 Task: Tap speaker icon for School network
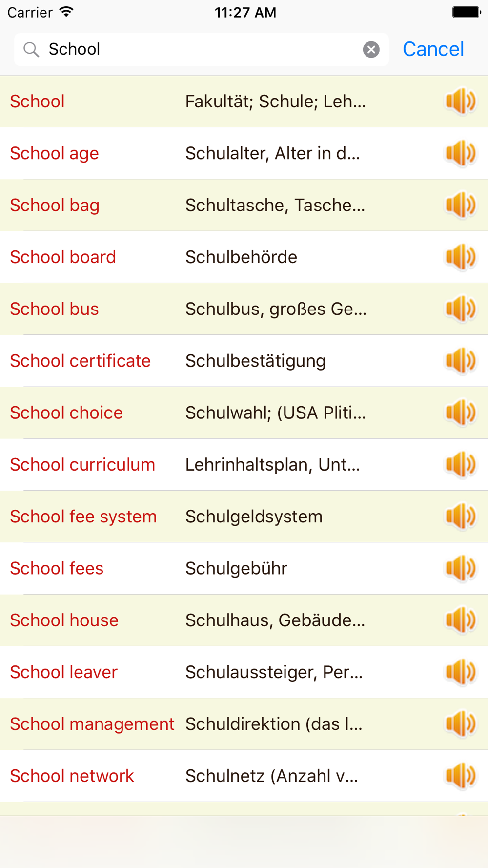[460, 776]
